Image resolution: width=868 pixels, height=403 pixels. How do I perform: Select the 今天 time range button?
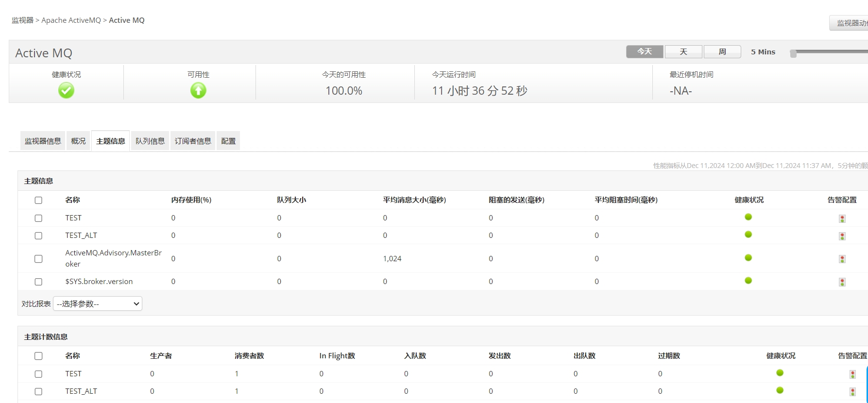[645, 51]
